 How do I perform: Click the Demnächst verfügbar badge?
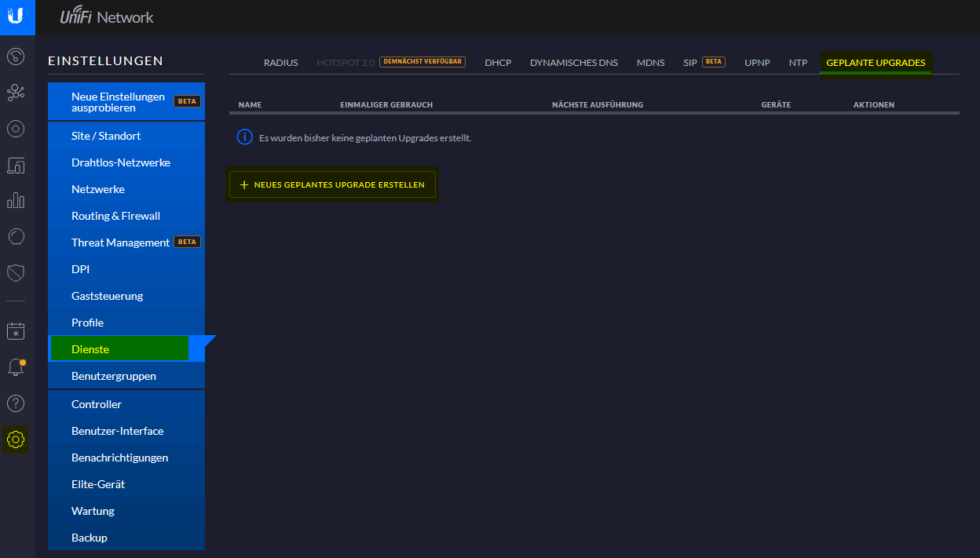(x=422, y=62)
